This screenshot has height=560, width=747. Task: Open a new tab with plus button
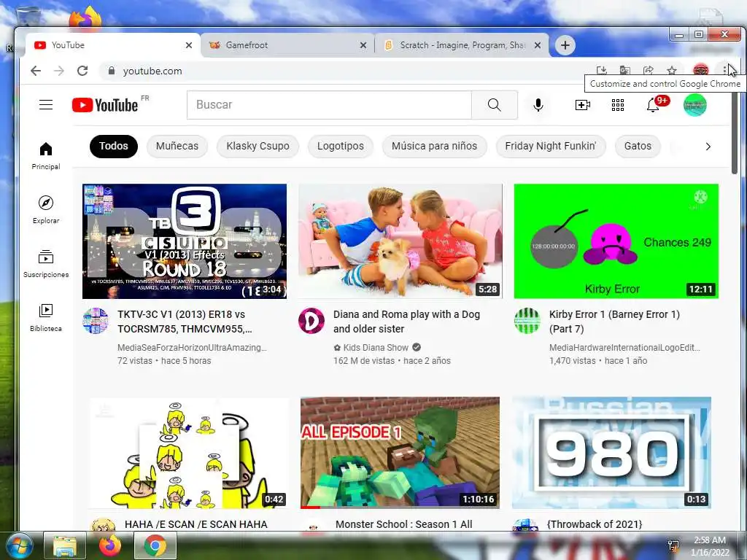(565, 45)
